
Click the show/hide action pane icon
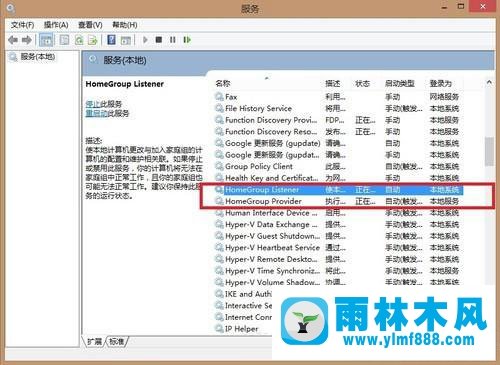pyautogui.click(x=126, y=40)
